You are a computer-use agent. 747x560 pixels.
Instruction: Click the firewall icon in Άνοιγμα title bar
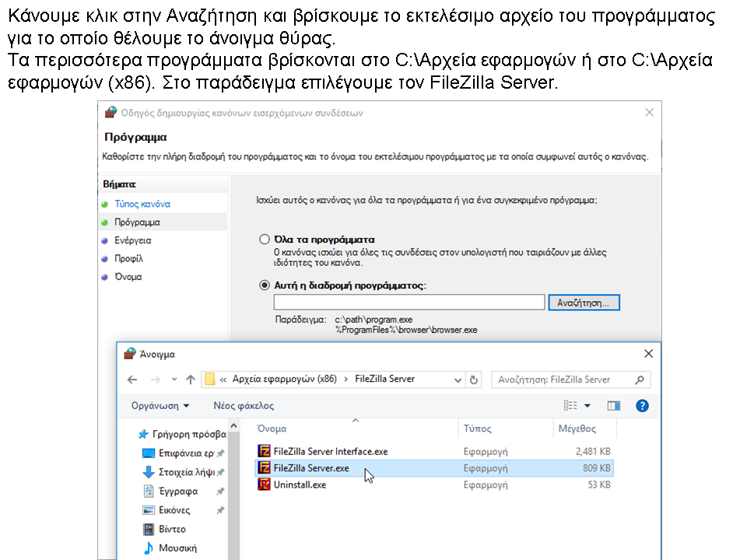(130, 353)
